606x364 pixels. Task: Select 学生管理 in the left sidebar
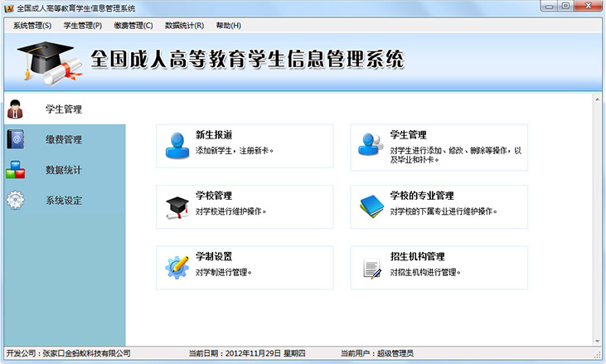pos(65,109)
